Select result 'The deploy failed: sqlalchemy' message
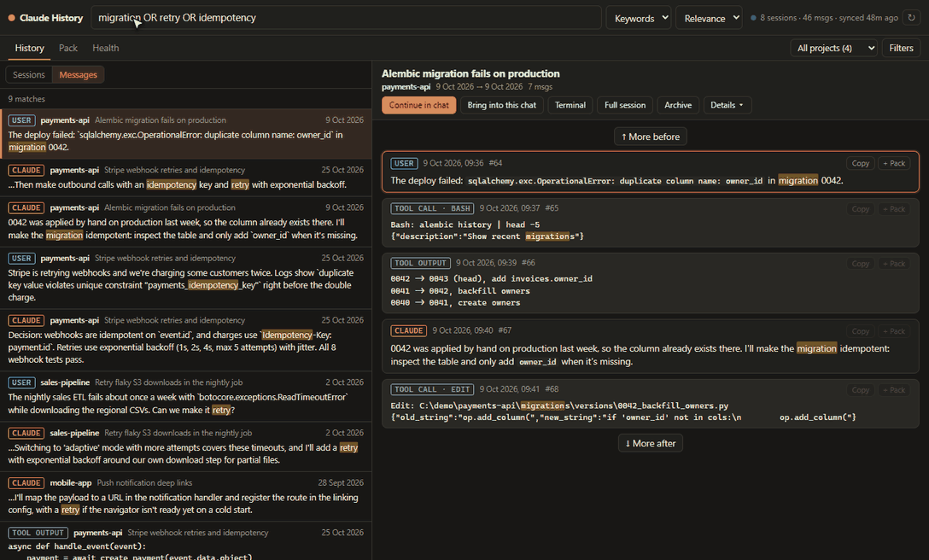The image size is (929, 560). point(186,133)
